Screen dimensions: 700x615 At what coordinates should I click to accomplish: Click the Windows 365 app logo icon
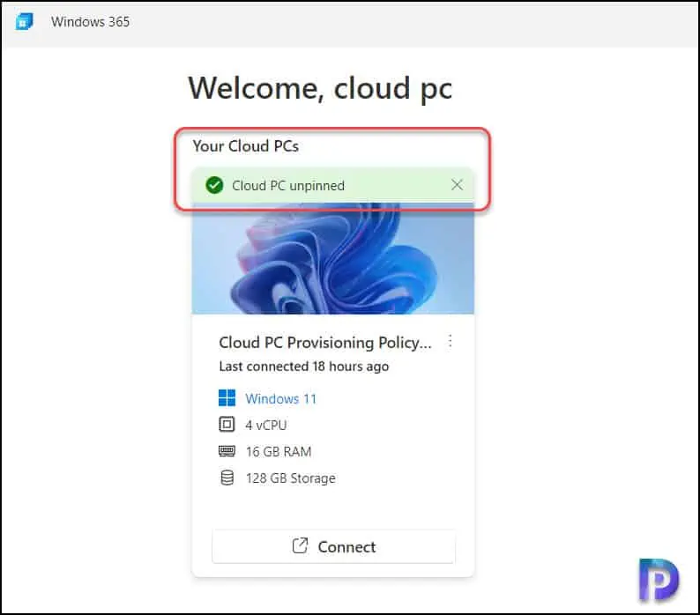[x=24, y=21]
